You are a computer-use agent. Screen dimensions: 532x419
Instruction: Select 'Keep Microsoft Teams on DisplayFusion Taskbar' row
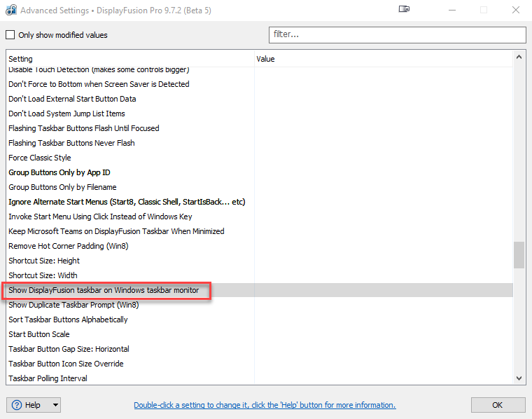click(x=116, y=231)
